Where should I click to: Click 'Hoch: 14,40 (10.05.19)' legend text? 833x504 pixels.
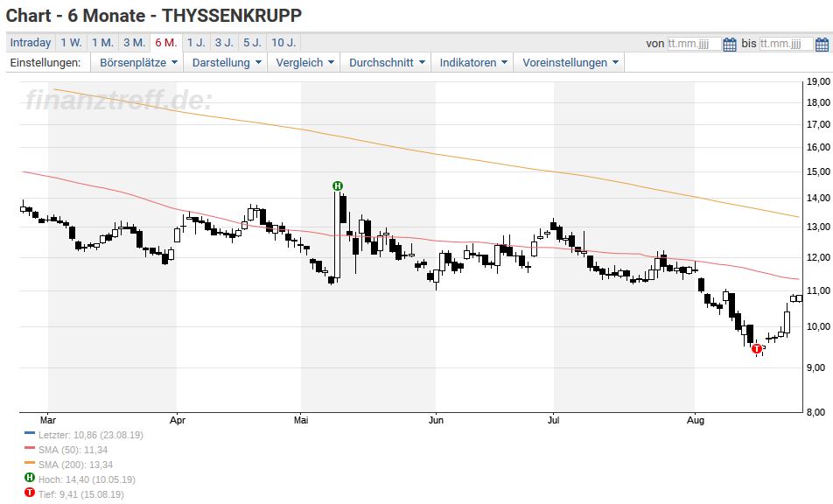87,479
